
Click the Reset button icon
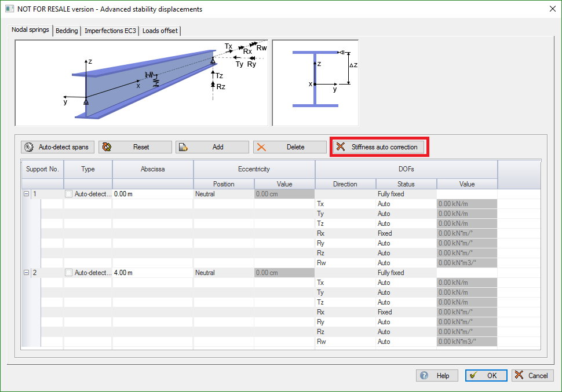(107, 147)
